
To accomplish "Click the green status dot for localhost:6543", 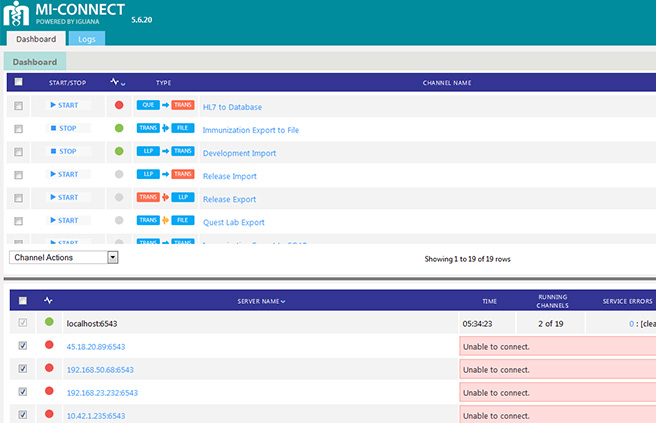I will coord(49,323).
